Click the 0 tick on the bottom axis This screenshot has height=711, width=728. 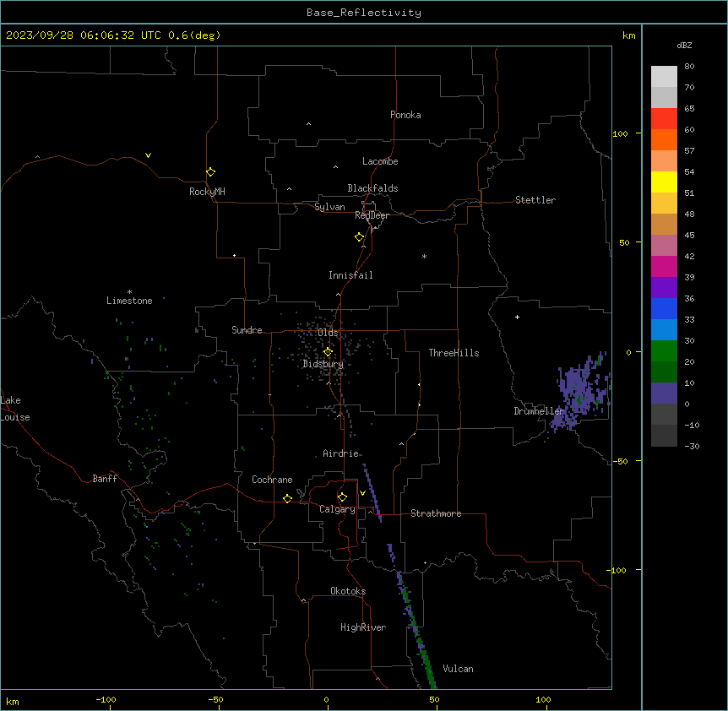(326, 699)
